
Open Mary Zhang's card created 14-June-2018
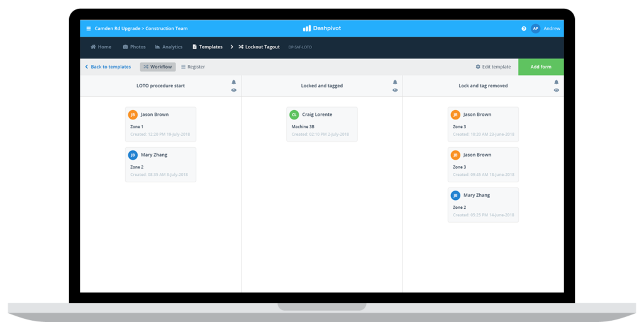click(484, 205)
